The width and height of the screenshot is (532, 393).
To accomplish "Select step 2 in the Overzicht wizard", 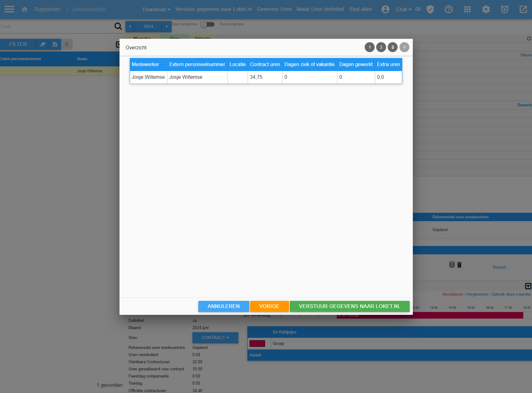I will [381, 47].
